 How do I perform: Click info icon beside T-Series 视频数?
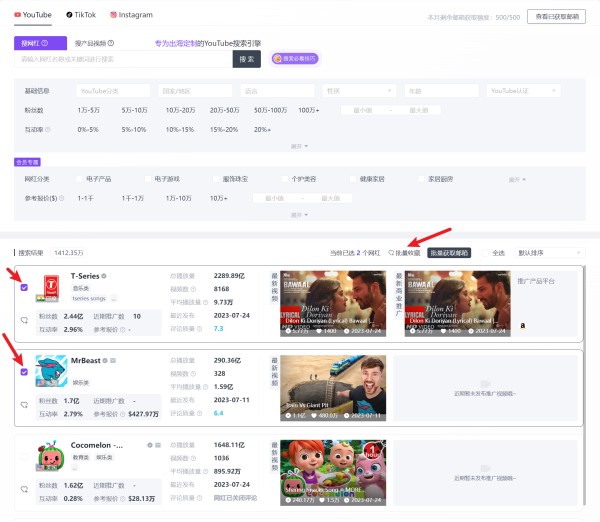coord(193,289)
